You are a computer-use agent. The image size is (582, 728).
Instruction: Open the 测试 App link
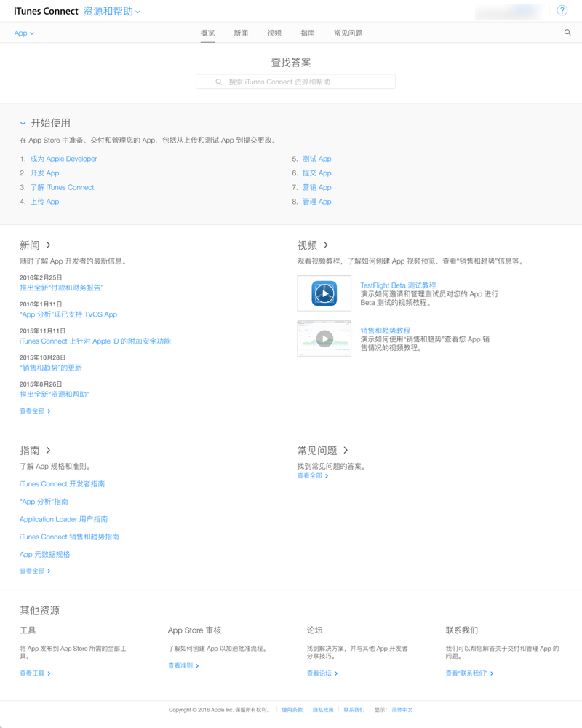317,159
